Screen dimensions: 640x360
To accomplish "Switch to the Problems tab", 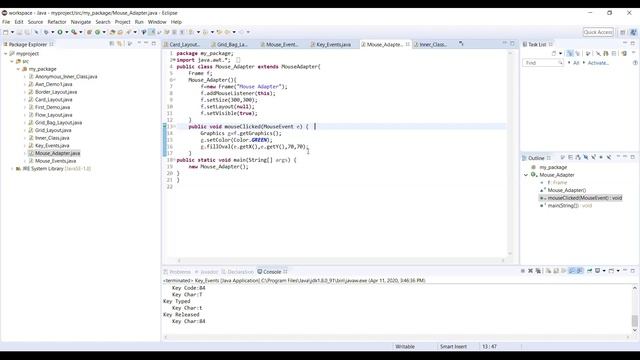I will tap(177, 272).
